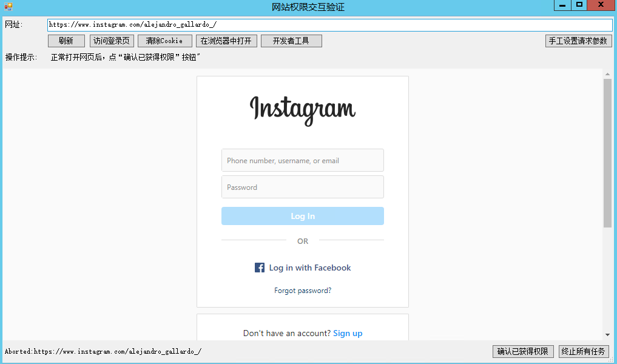Minimize the 网站权限交互验证 window
617x364 pixels.
point(562,5)
